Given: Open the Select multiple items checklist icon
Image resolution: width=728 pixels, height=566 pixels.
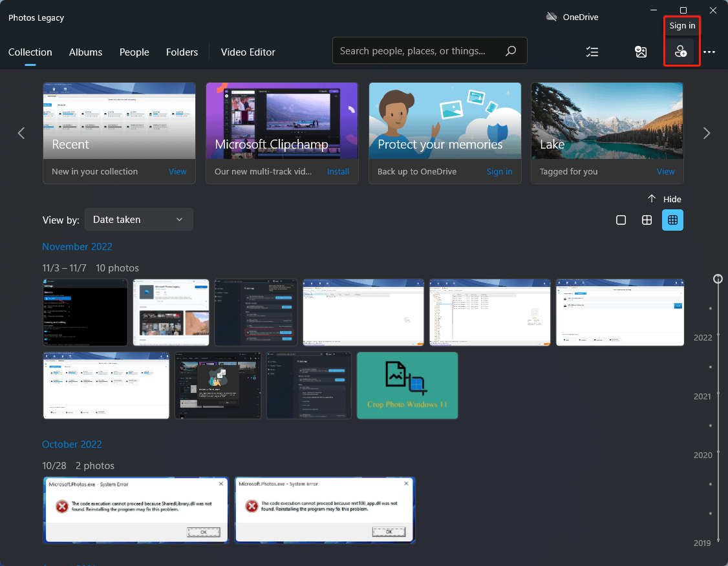Looking at the screenshot, I should [592, 52].
